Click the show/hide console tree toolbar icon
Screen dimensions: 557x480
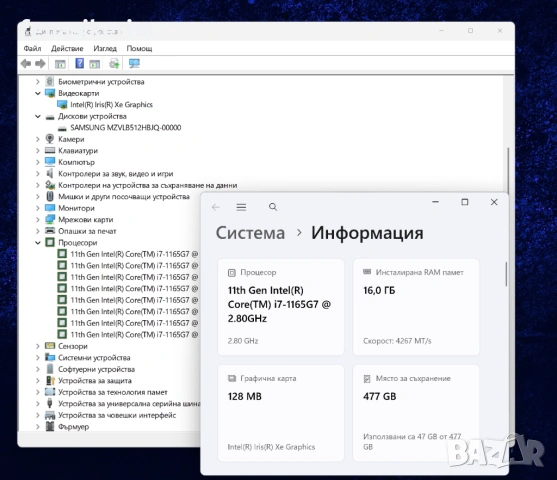[x=60, y=64]
